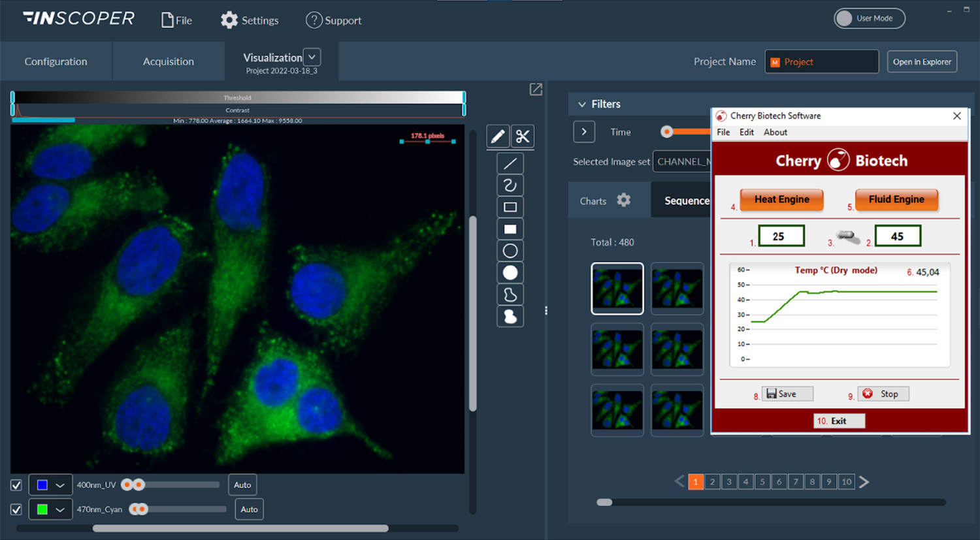Viewport: 980px width, 540px height.
Task: Select the filled freeform shape tool
Action: 510,317
